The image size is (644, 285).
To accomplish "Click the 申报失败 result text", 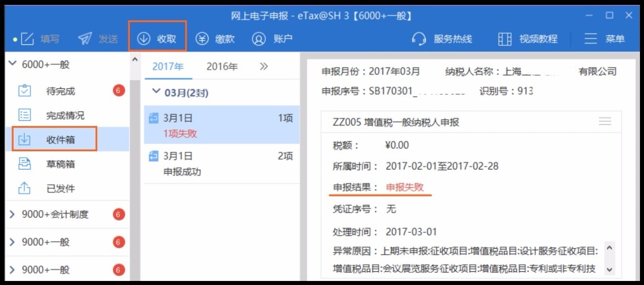I will [x=405, y=187].
